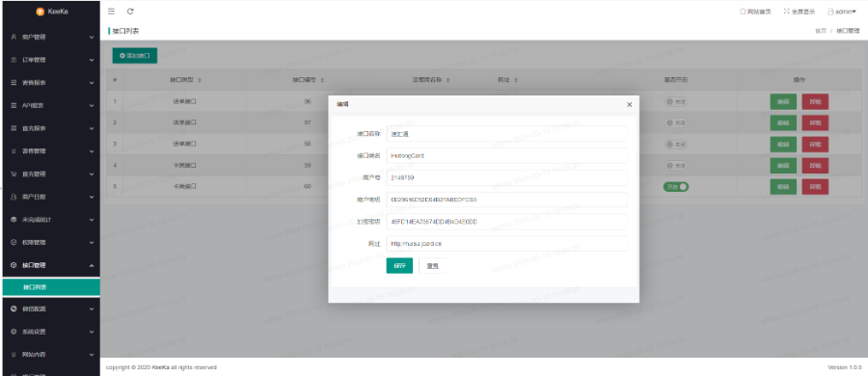868x376 pixels.
Task: Click the 直充报表 sidebar icon
Action: 14,128
